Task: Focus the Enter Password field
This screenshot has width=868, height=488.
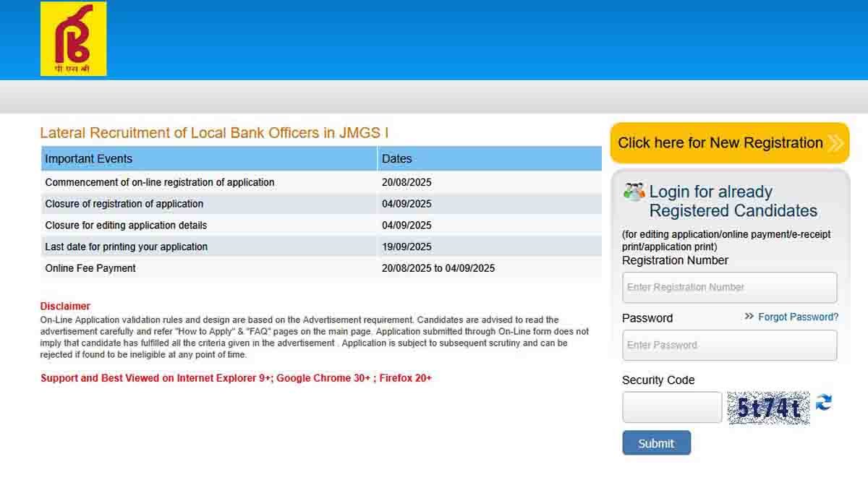Action: click(729, 346)
